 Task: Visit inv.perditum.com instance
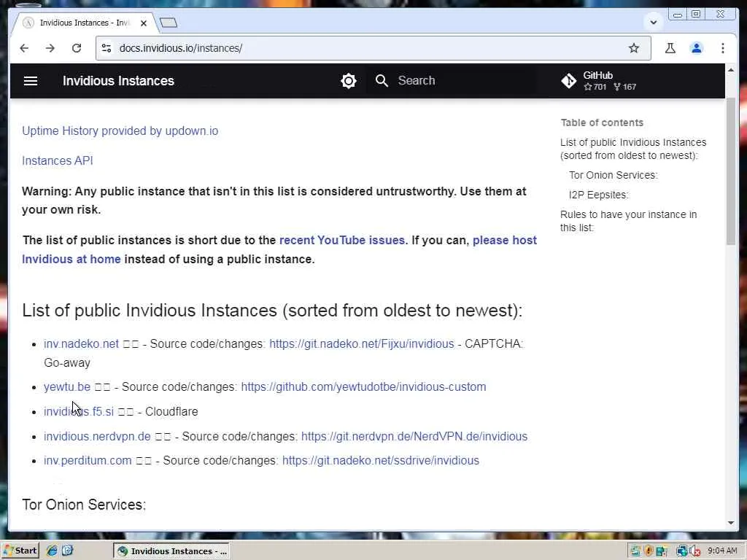(x=88, y=461)
